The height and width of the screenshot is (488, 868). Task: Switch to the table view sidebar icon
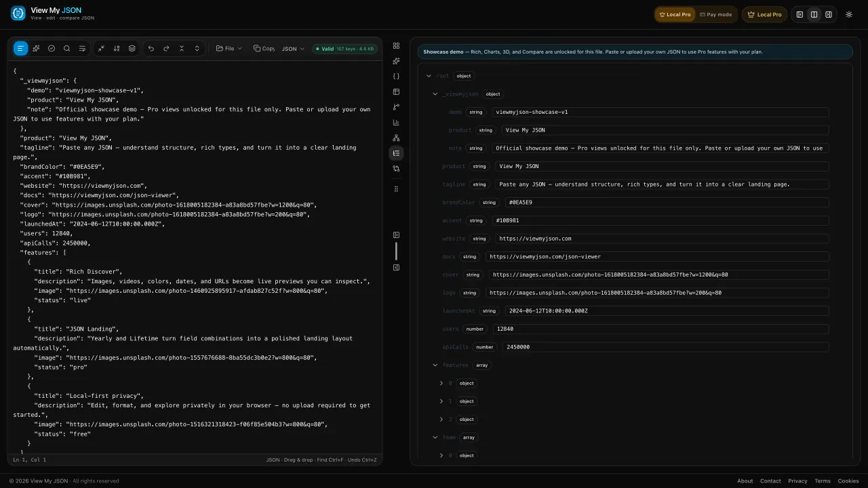coord(396,91)
